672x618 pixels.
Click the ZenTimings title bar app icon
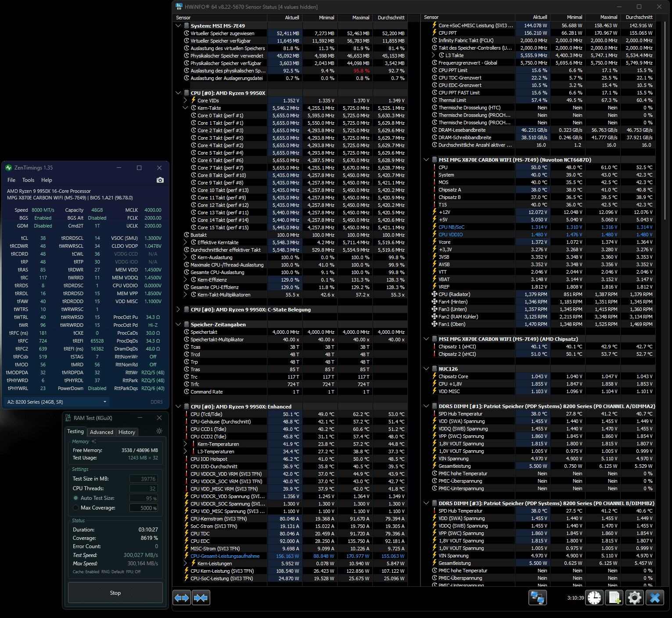(x=9, y=168)
